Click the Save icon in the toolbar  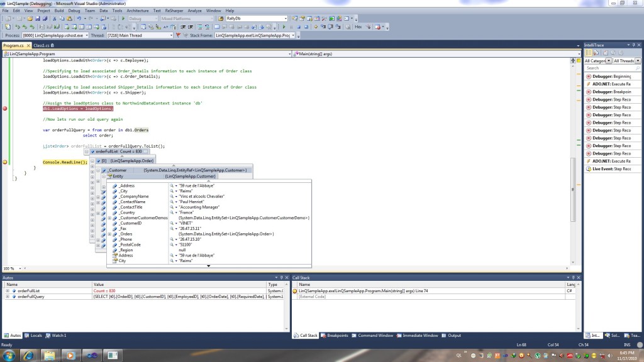[38, 19]
